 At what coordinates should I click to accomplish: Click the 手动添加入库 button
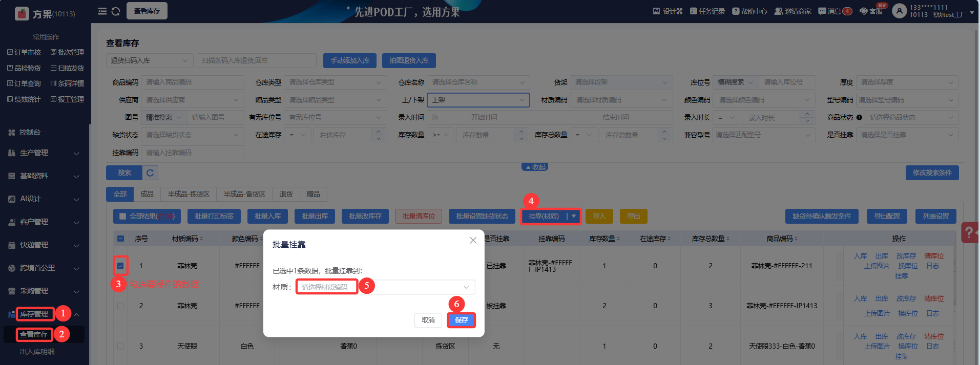(x=350, y=60)
